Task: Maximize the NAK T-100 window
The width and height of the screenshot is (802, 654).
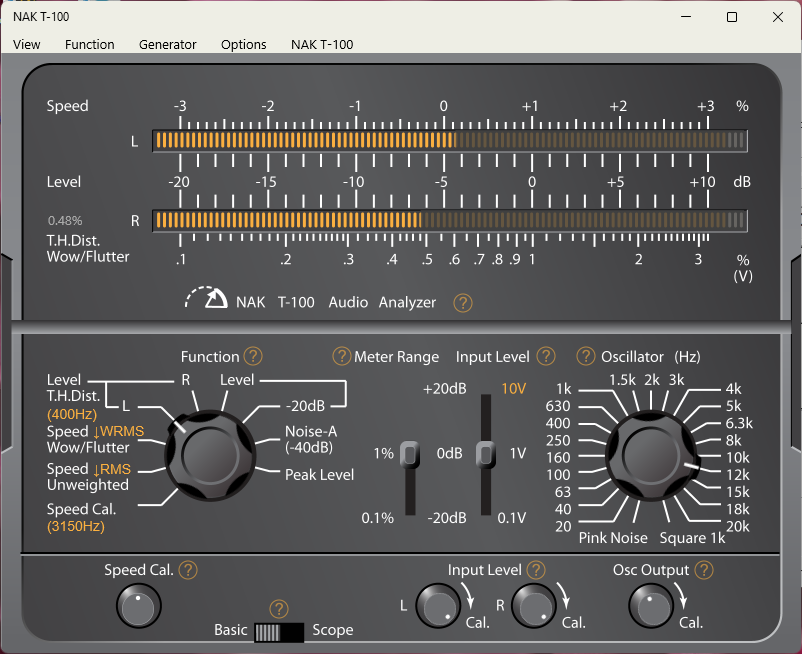Action: 732,17
